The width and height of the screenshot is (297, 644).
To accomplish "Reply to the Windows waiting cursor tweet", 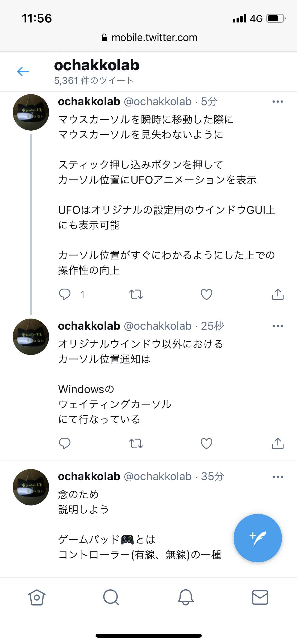I will [x=65, y=443].
